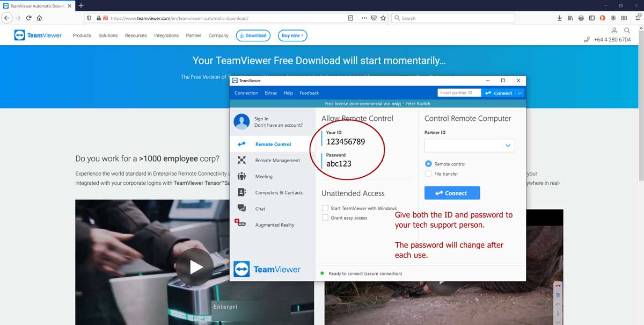The height and width of the screenshot is (325, 644).
Task: Enable the Grant easy access checkbox
Action: pos(325,218)
